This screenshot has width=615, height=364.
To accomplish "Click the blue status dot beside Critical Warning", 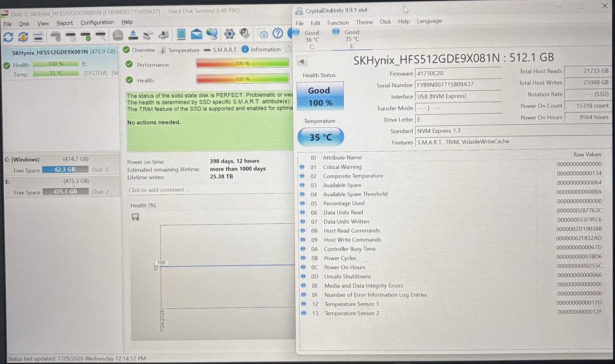I will 302,167.
